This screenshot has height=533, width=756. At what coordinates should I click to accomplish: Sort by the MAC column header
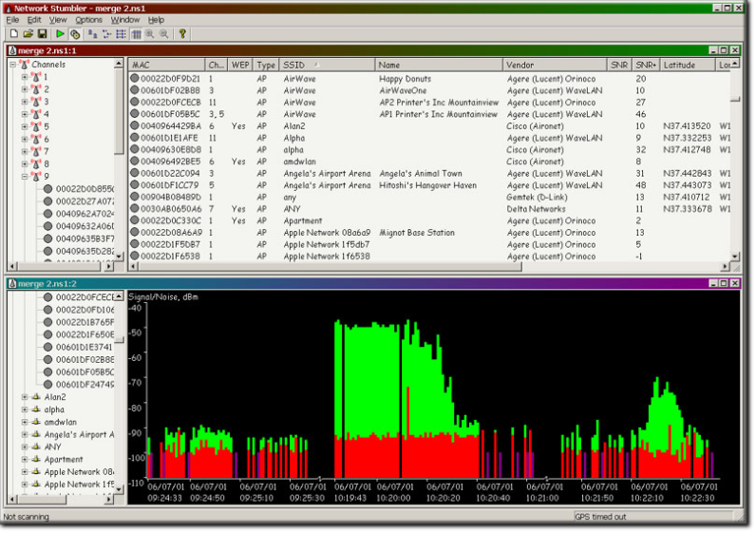[167, 65]
